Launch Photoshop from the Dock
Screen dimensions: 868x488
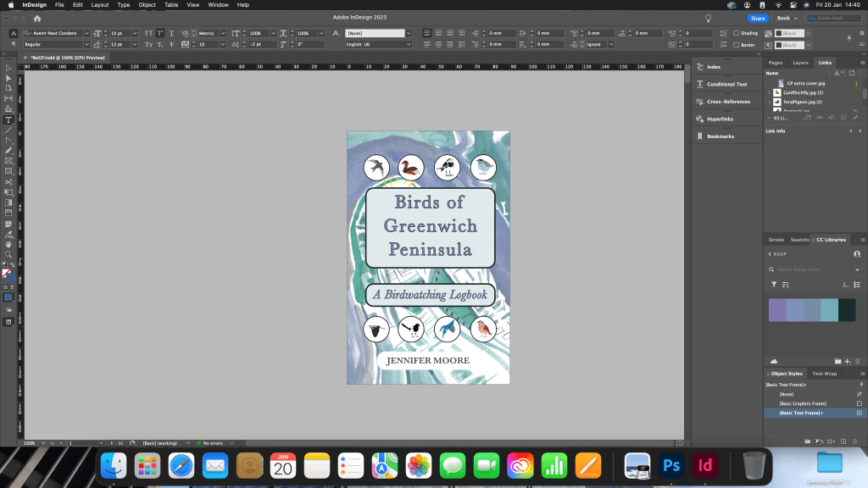click(673, 465)
